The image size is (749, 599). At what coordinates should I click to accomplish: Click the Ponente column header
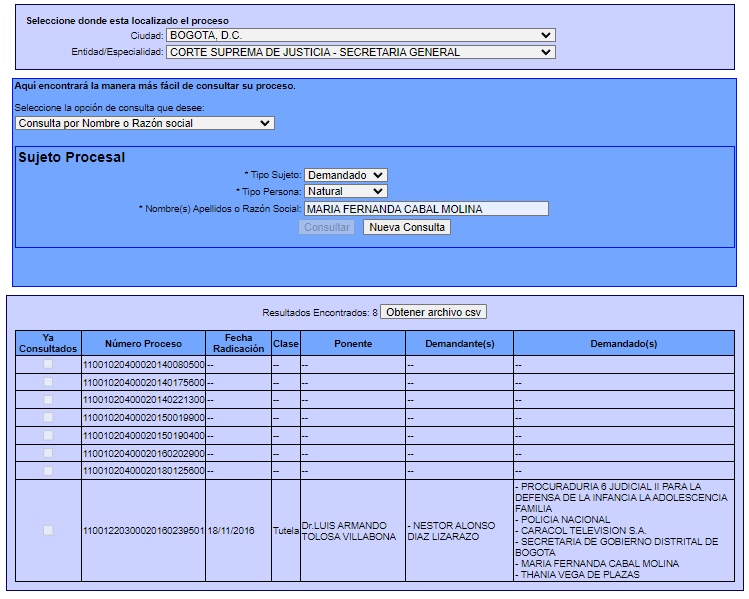[x=353, y=343]
